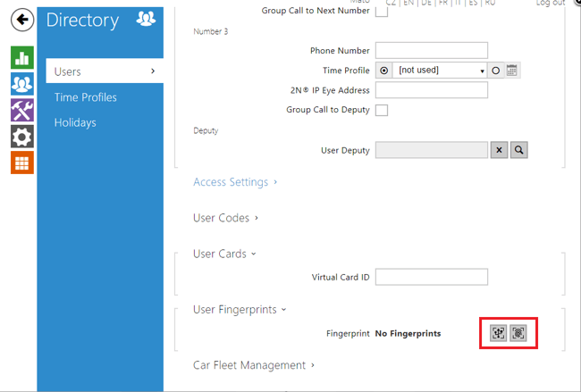Open the calendar icon beside Time Profile
Image resolution: width=581 pixels, height=392 pixels.
click(511, 71)
